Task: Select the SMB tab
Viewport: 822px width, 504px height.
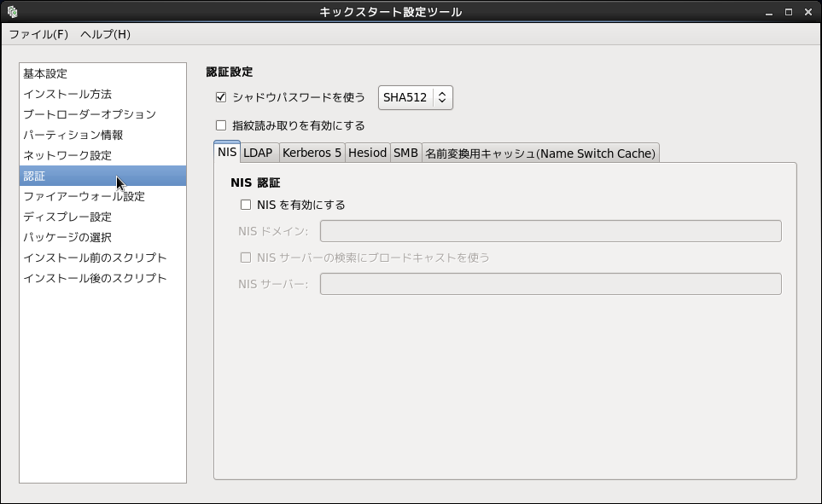Action: click(x=405, y=153)
